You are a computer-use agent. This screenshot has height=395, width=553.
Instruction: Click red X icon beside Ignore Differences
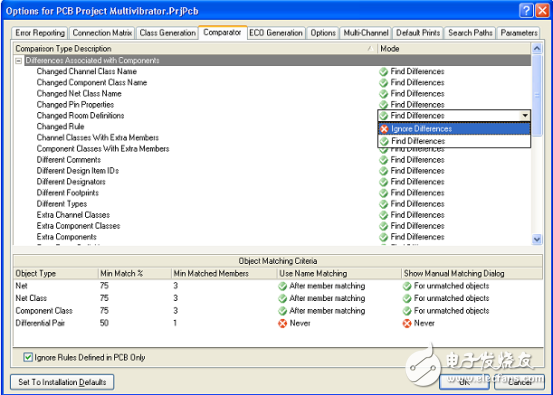pos(384,129)
